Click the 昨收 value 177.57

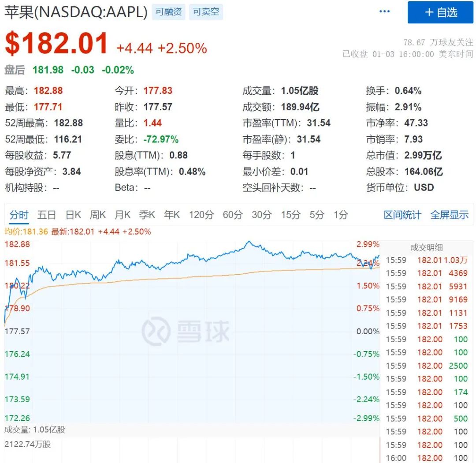tap(158, 107)
